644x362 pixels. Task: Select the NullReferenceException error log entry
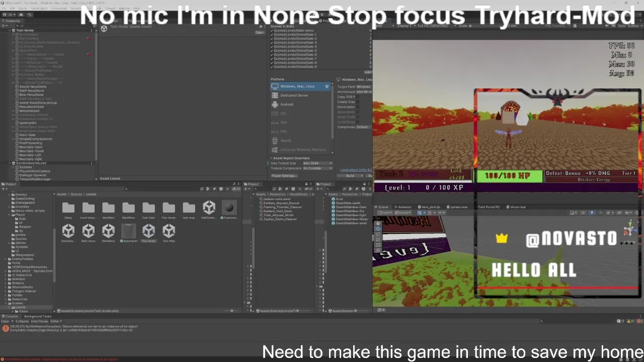coord(322,328)
